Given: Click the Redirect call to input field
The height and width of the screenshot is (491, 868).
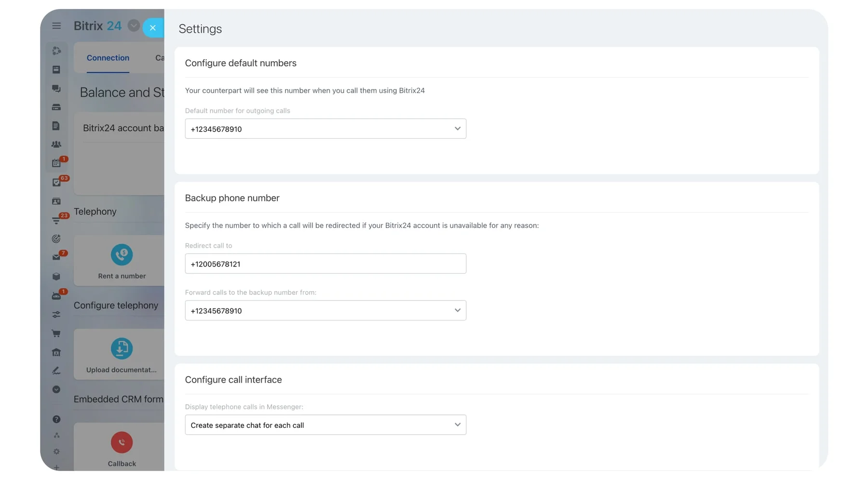Looking at the screenshot, I should pyautogui.click(x=325, y=264).
